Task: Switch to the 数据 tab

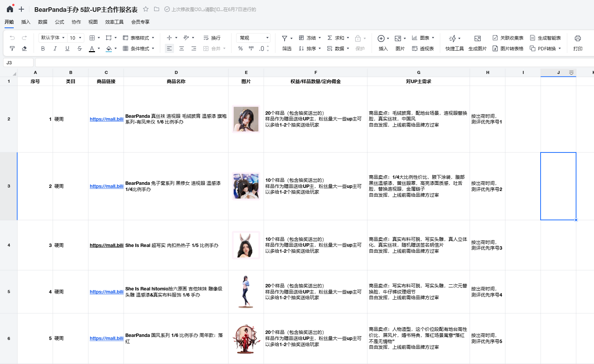Action: point(43,22)
